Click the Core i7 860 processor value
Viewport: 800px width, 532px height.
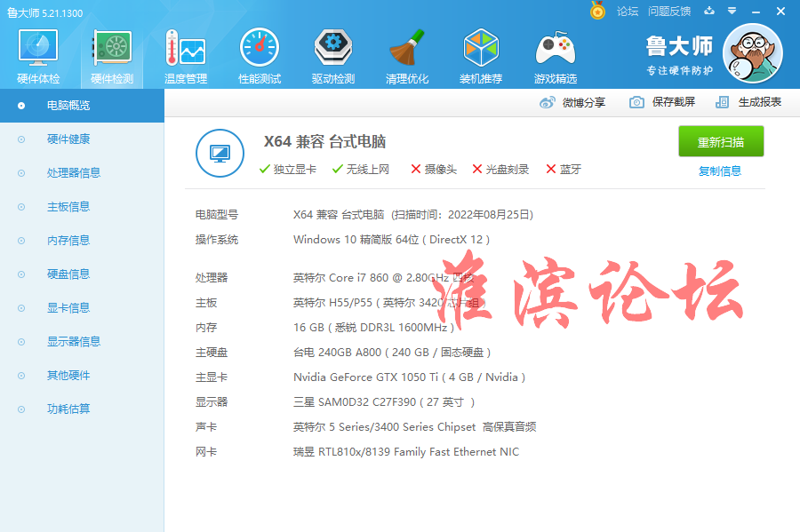point(384,278)
